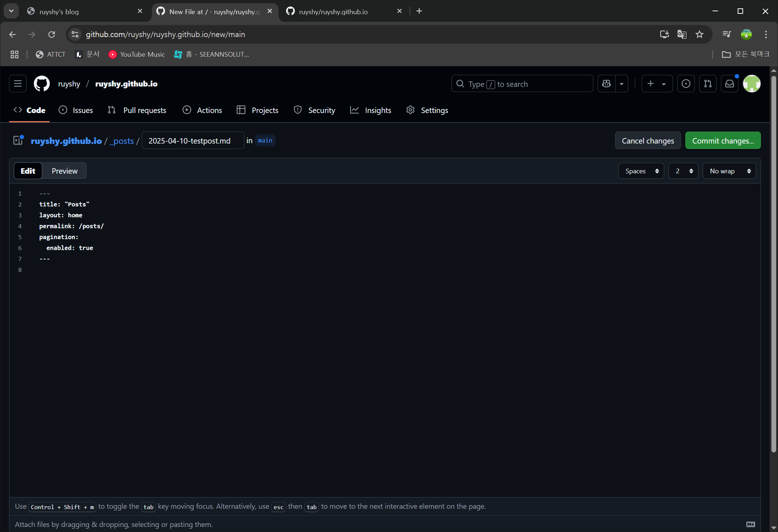Screen dimensions: 778x532
Task: Click the filename field showing 2025-04-10-testpost.md
Action: (193, 141)
